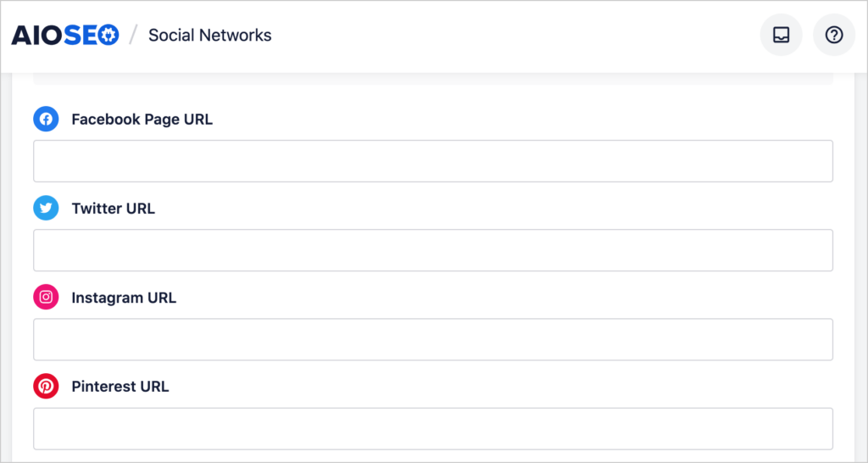
Task: Click the Pinterest URL label
Action: (120, 386)
